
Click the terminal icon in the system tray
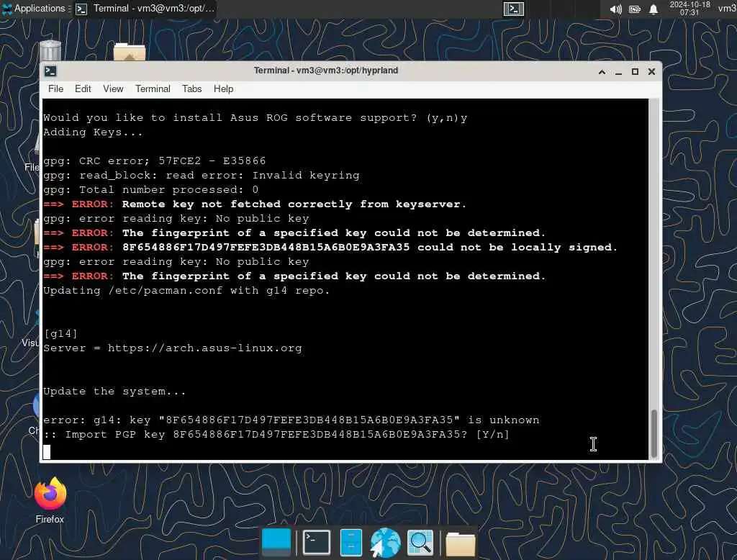[513, 9]
